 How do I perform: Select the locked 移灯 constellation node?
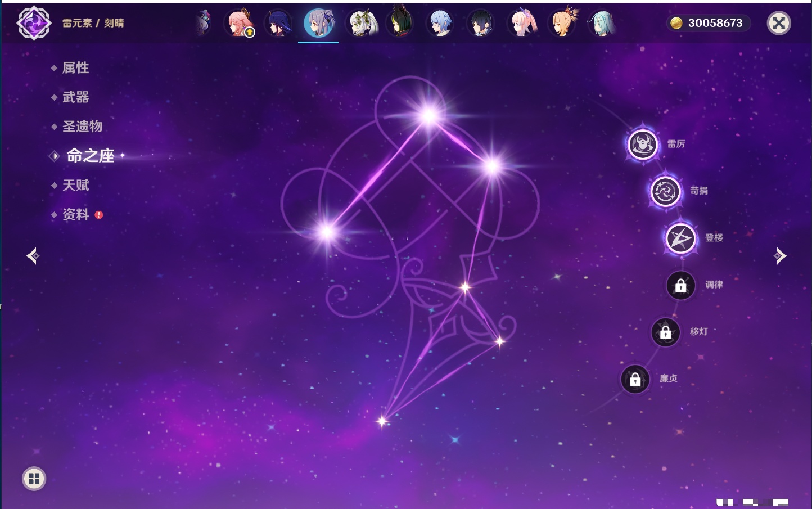pyautogui.click(x=666, y=332)
